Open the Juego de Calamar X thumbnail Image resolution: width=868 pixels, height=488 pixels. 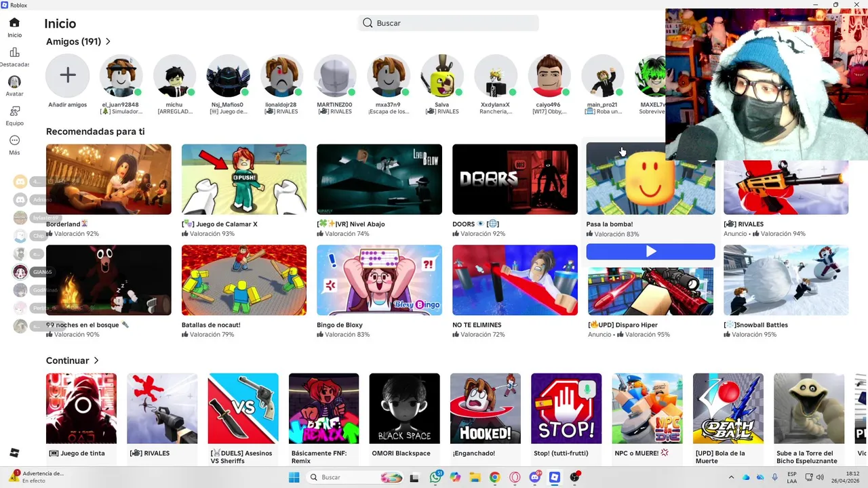click(x=244, y=179)
